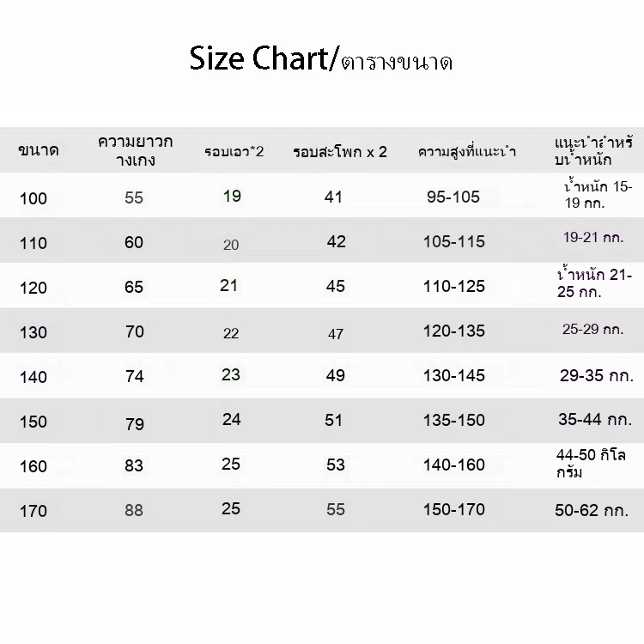Click pants length value 88
This screenshot has height=644, width=644.
click(x=134, y=510)
